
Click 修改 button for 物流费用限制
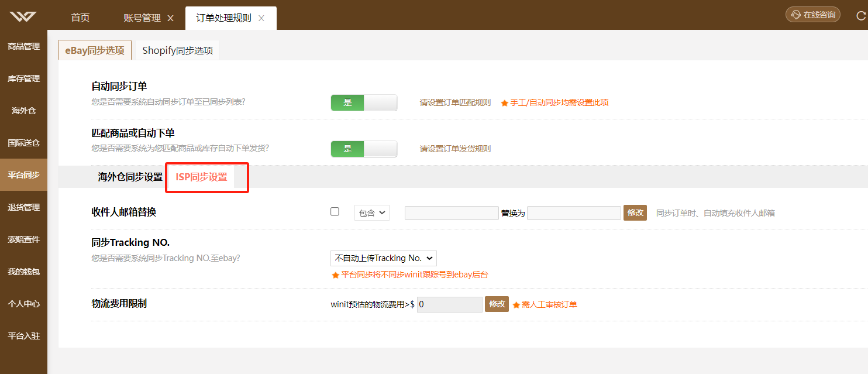pyautogui.click(x=497, y=304)
